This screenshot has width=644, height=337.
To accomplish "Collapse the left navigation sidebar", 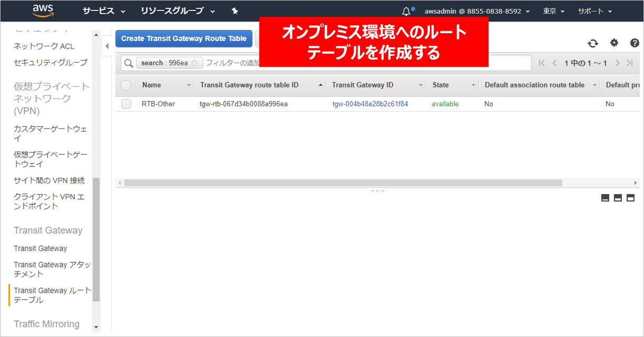I will coord(107,46).
